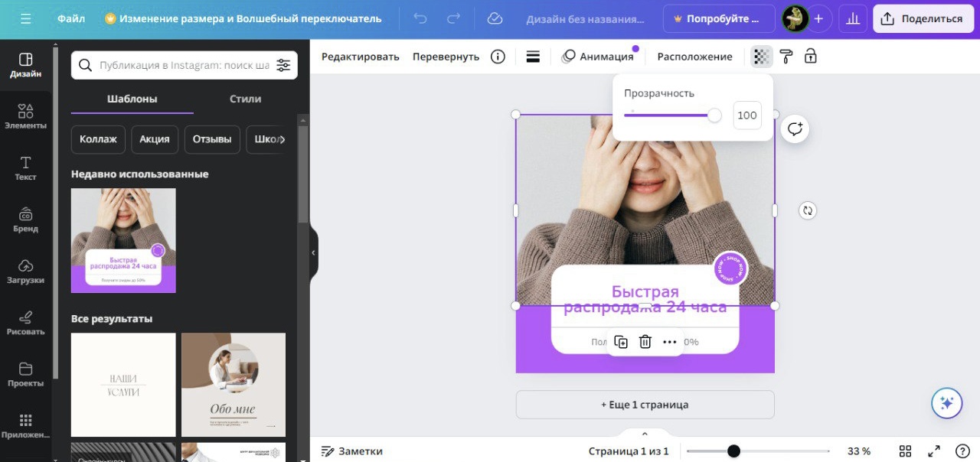980x462 pixels.
Task: Open the hamburger main menu
Action: [26, 18]
